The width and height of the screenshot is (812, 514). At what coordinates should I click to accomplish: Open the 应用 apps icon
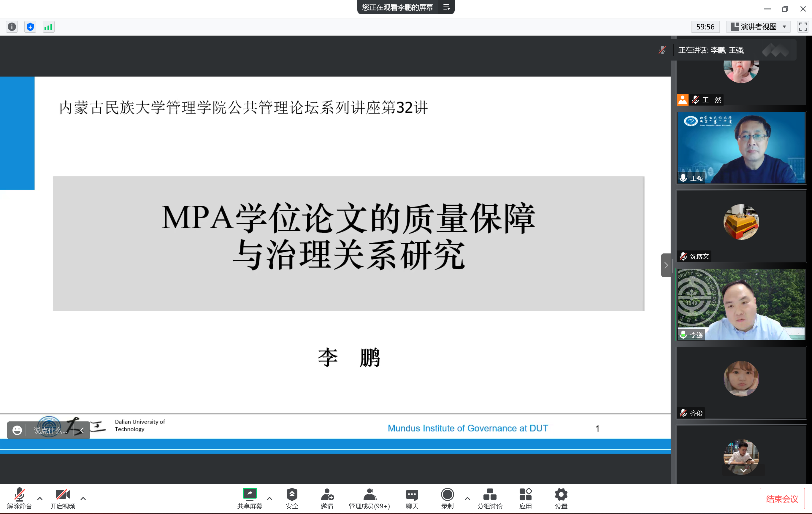[525, 495]
